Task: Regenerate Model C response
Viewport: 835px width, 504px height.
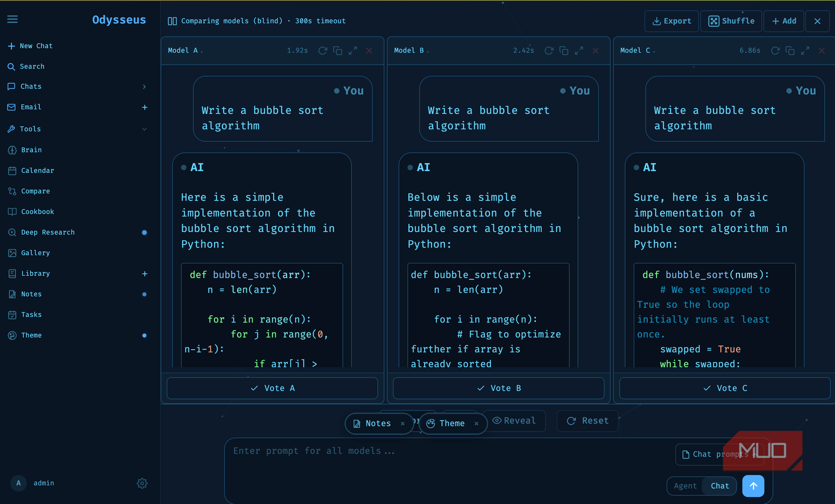Action: (775, 51)
